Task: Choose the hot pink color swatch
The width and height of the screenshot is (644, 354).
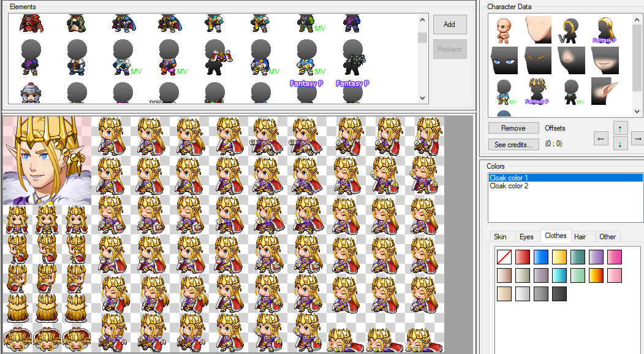Action: [x=615, y=257]
